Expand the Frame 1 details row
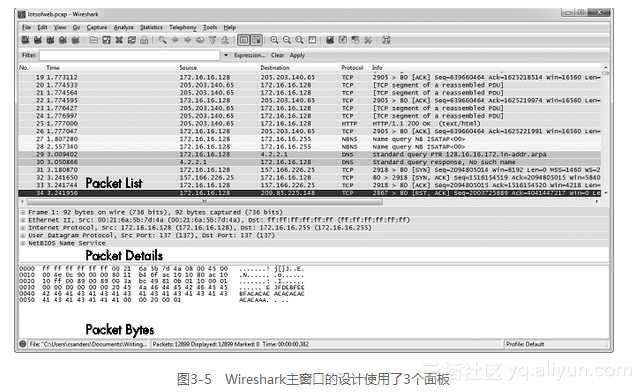The height and width of the screenshot is (392, 643). [x=23, y=212]
